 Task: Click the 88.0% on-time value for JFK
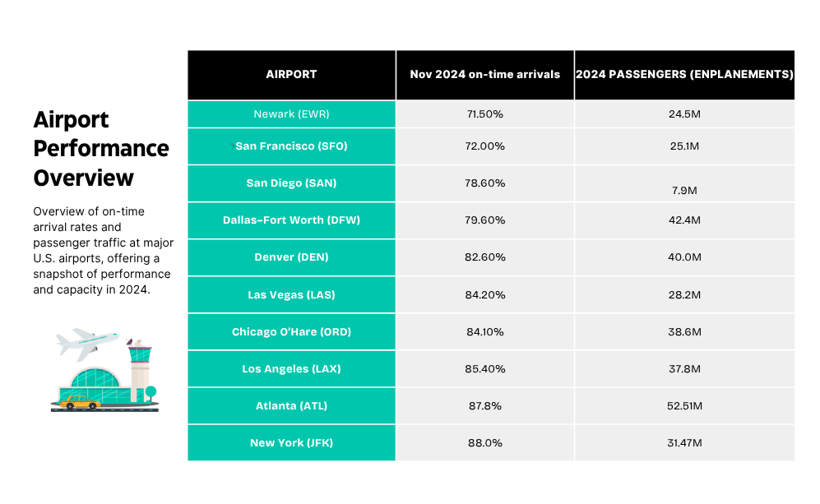[x=485, y=443]
